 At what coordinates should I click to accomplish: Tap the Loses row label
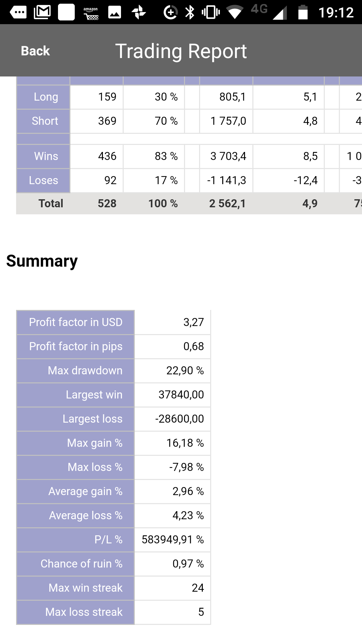pos(44,180)
